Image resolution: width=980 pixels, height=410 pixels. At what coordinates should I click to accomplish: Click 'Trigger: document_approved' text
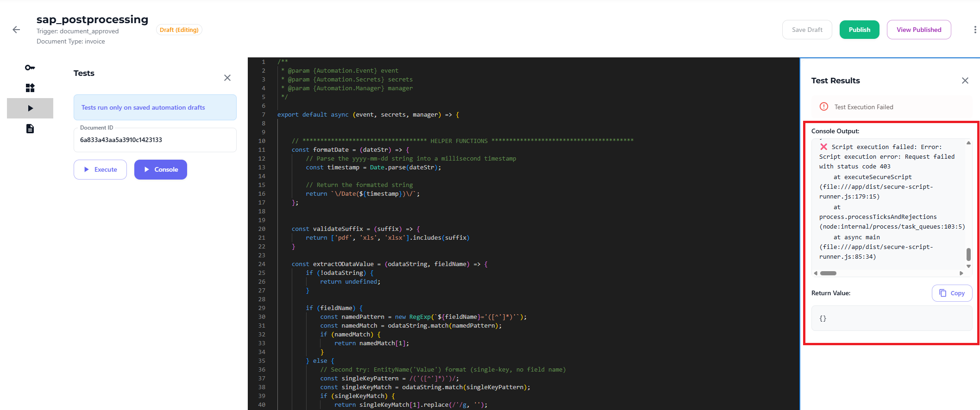[78, 31]
